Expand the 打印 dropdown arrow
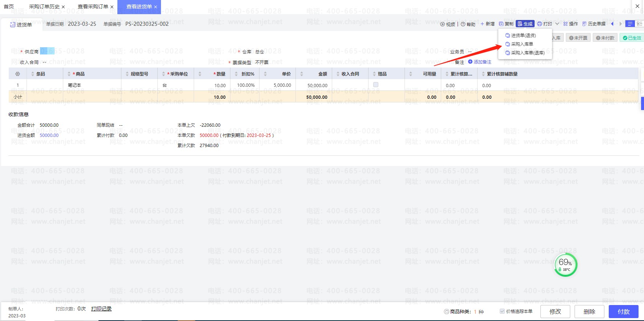The image size is (644, 321). coord(557,24)
